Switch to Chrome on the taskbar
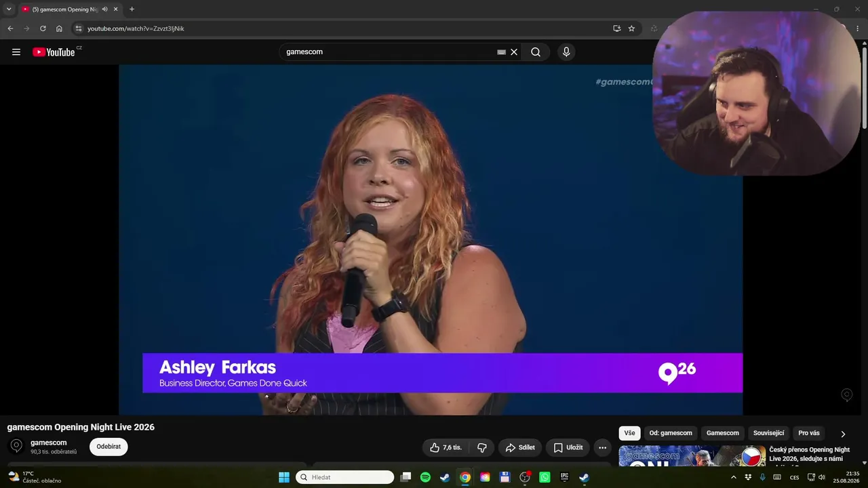The image size is (868, 488). click(465, 477)
